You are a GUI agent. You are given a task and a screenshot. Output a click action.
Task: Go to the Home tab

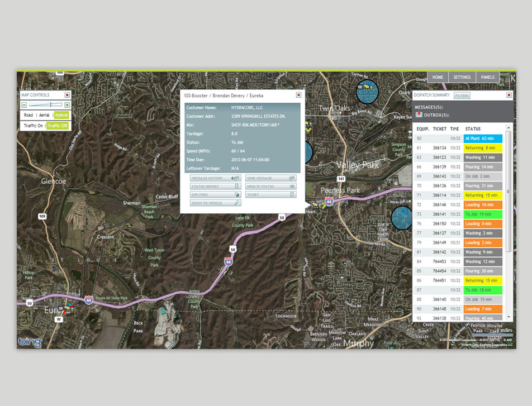[x=438, y=77]
